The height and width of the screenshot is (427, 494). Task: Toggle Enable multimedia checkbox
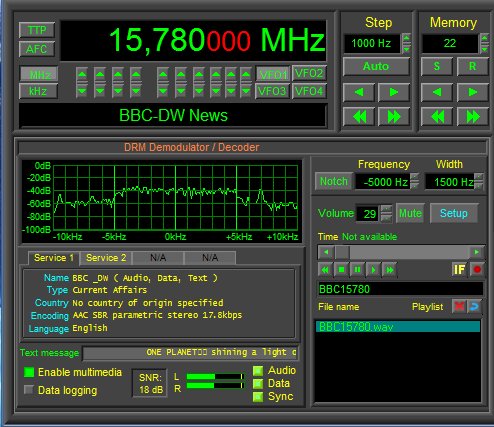(x=29, y=372)
